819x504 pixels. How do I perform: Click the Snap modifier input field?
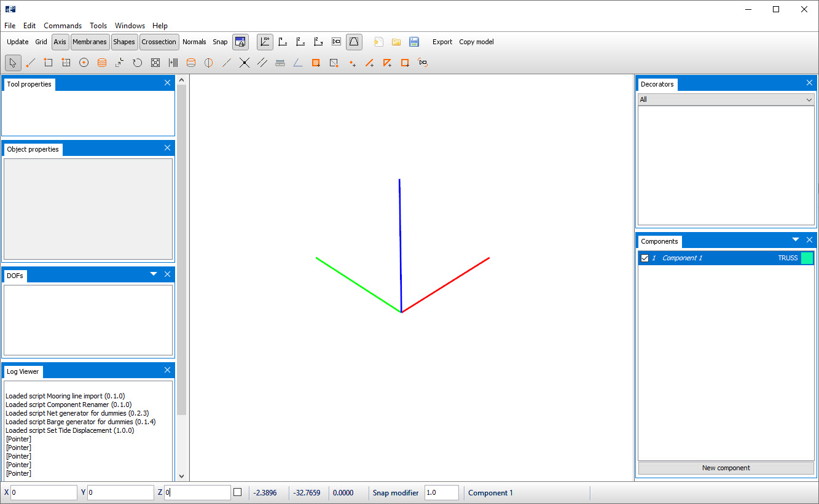pyautogui.click(x=442, y=492)
